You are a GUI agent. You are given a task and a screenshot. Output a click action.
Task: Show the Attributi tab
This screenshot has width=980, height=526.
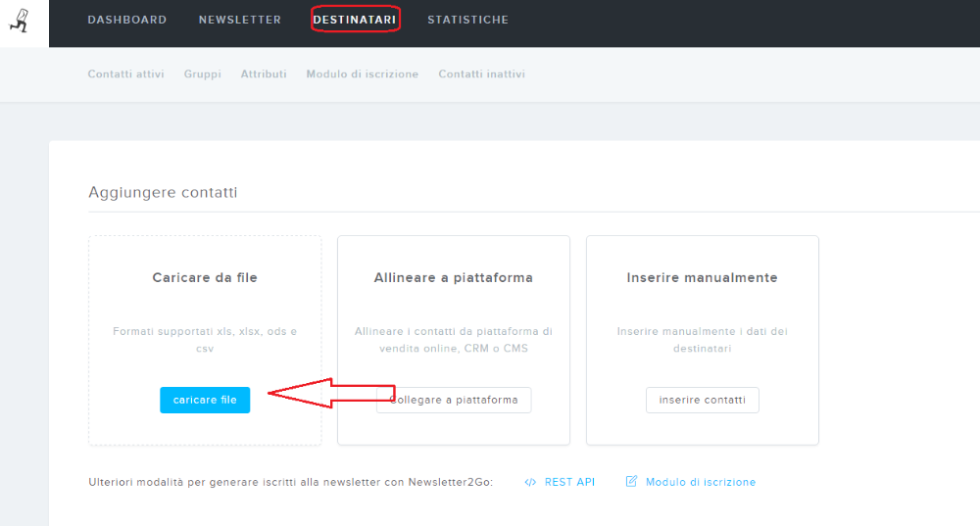264,73
